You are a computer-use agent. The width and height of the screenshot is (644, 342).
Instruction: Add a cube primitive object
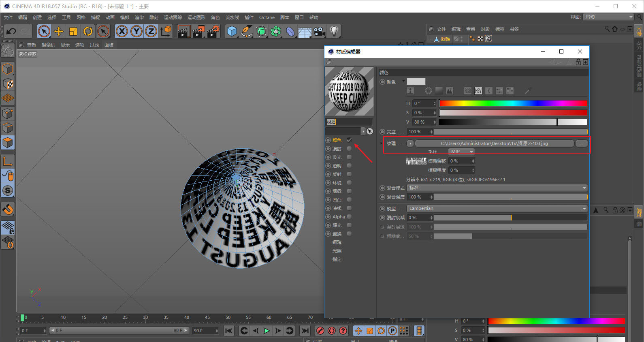(x=232, y=31)
